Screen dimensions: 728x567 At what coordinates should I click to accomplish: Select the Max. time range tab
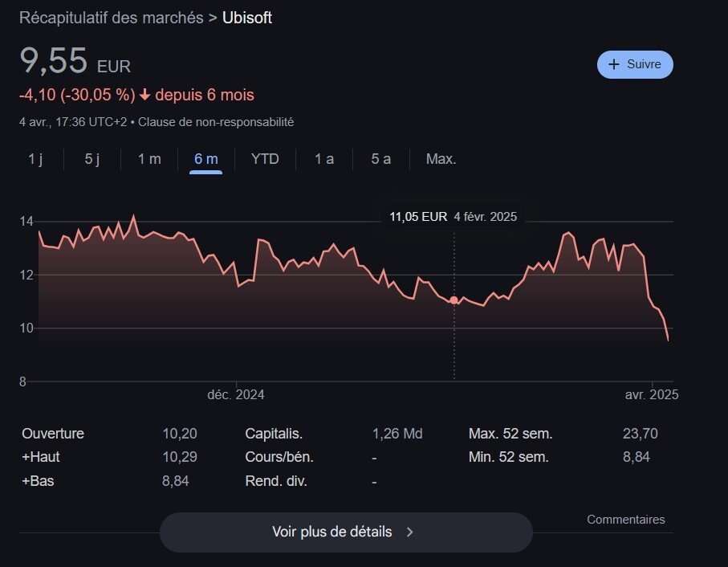[x=441, y=159]
